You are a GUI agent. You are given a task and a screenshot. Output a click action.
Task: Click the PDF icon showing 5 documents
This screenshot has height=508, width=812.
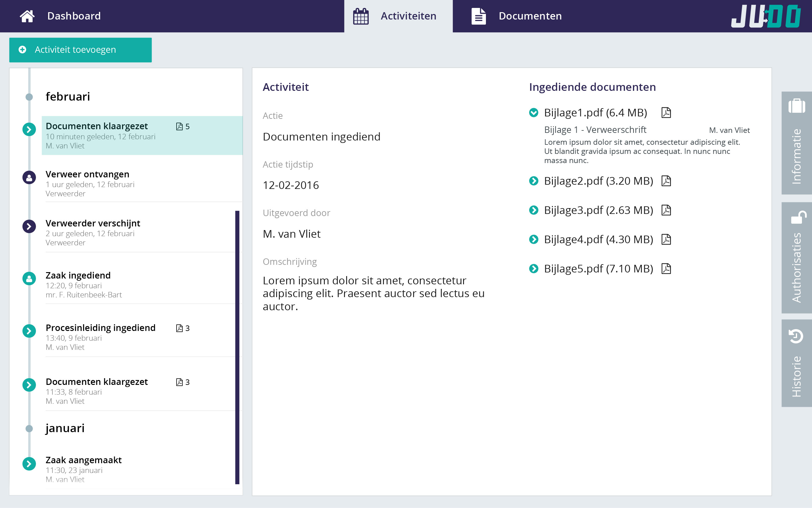[180, 126]
